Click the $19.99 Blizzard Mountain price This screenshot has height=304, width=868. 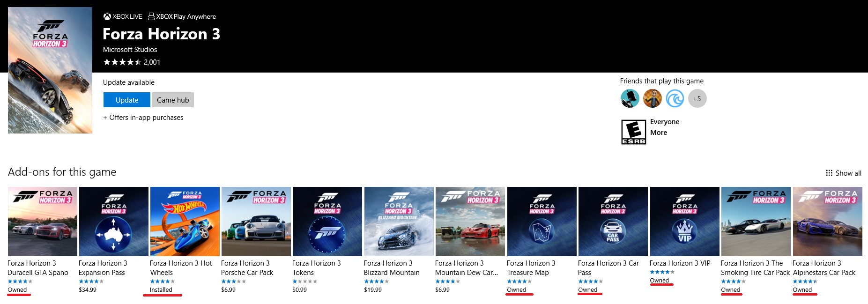click(373, 290)
